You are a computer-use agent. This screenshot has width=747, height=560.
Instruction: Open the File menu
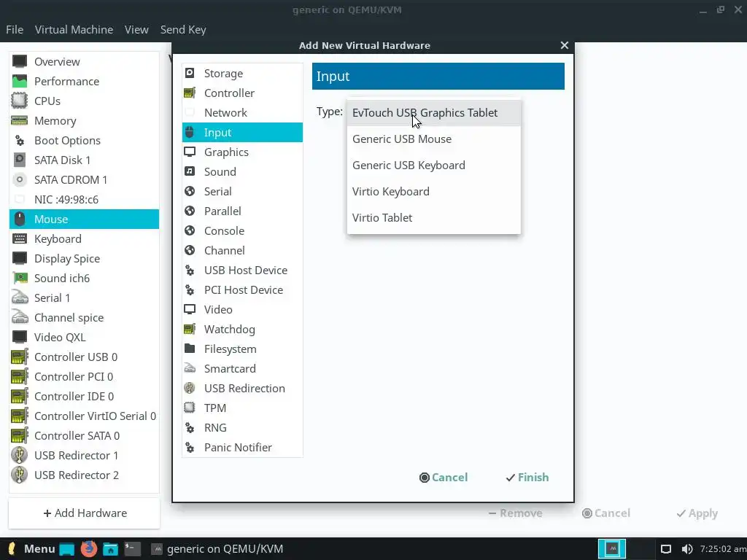coord(15,29)
